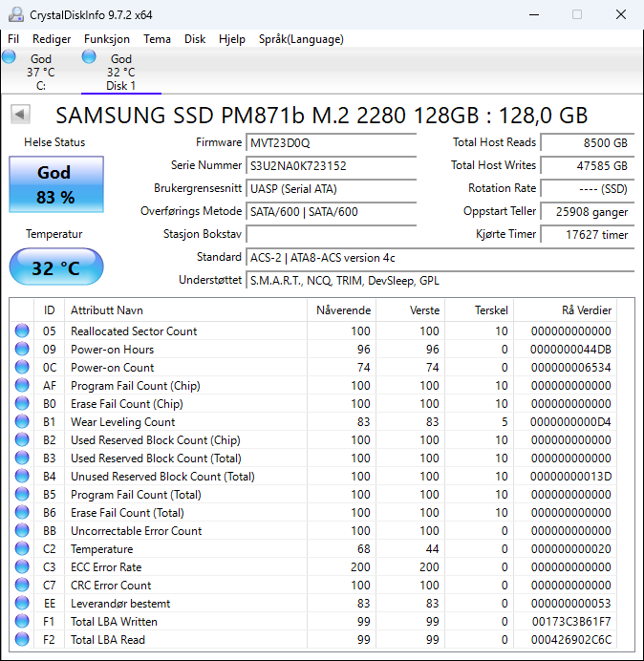Click the Verste column header

[410, 310]
